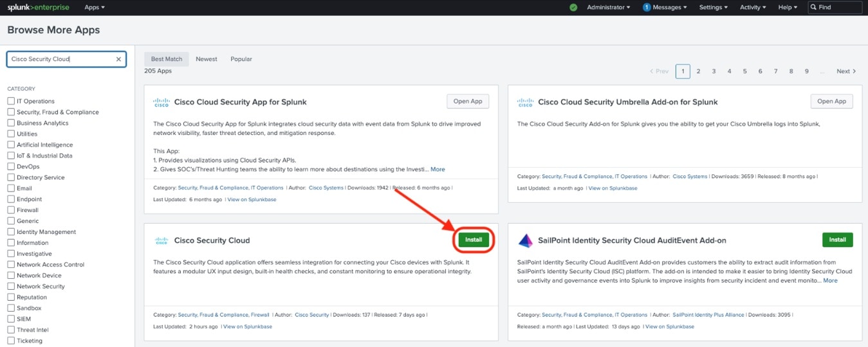Check the Business Analytics category

(x=11, y=123)
